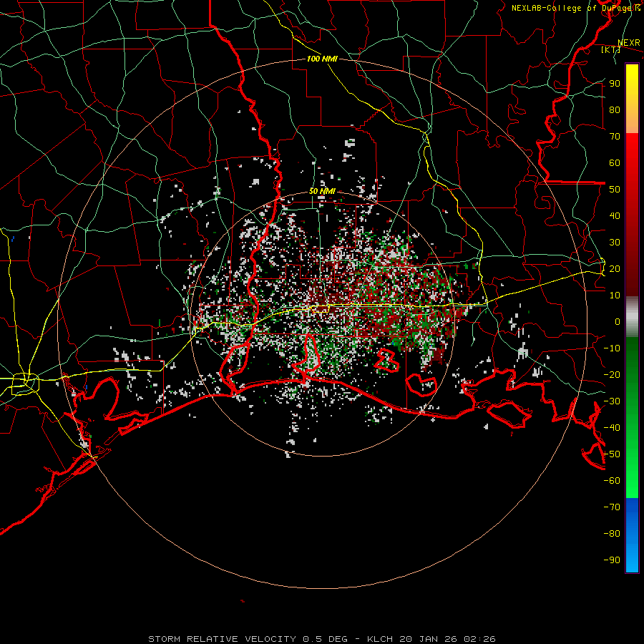644x644 pixels.
Task: Pick the gray zero-velocity segment of the color bar
Action: click(632, 316)
